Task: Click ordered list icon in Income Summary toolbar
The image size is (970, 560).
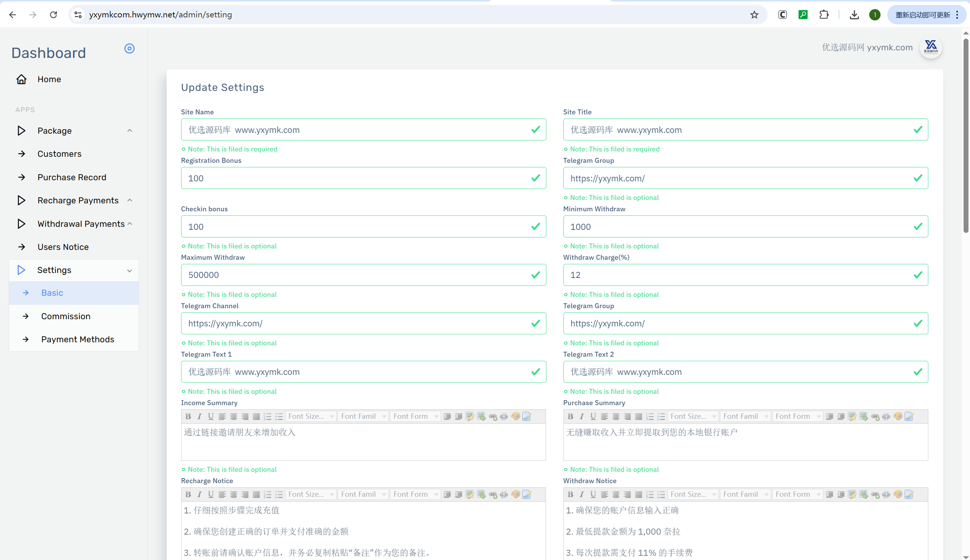Action: [x=268, y=416]
